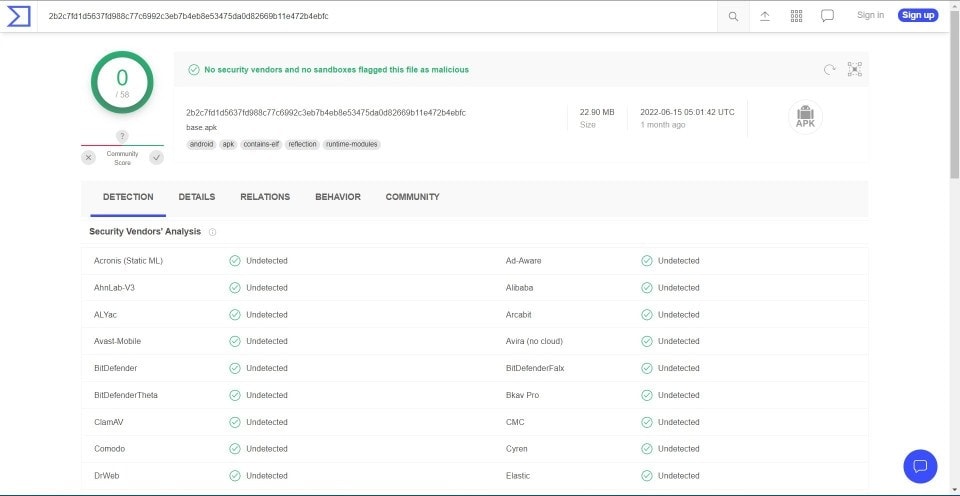This screenshot has height=496, width=960.
Task: Click the Acronis (Static ML) undetected check icon
Action: pyautogui.click(x=234, y=261)
